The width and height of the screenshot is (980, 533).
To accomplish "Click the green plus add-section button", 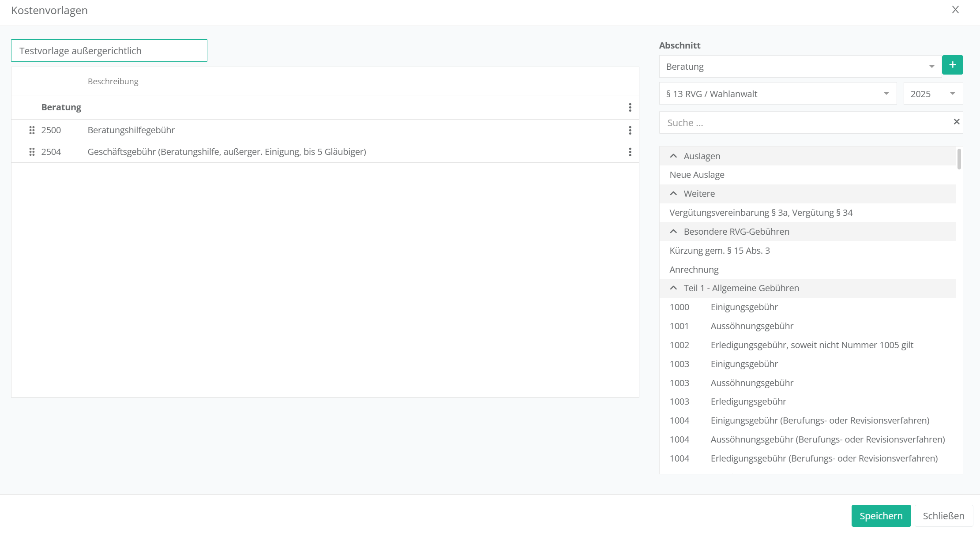I will coord(952,65).
